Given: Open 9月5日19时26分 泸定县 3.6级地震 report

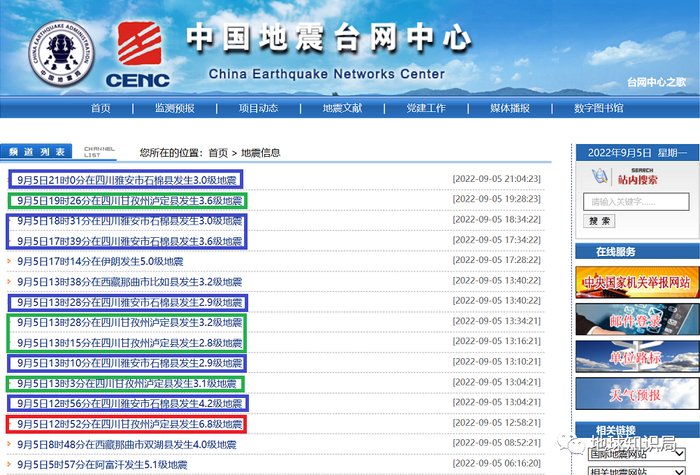Looking at the screenshot, I should click(x=129, y=201).
